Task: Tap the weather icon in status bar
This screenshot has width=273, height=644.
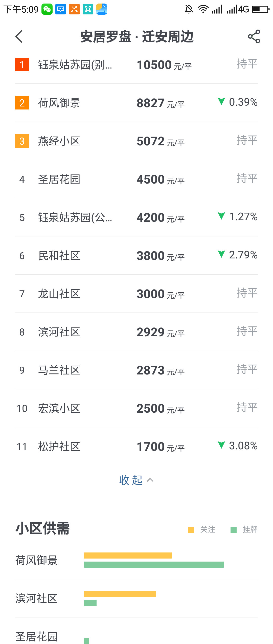Action: point(102,9)
